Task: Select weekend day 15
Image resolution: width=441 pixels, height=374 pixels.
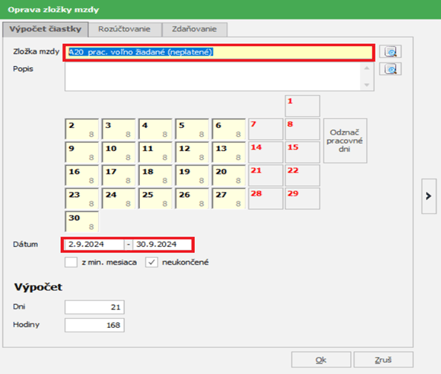Action: coord(302,152)
